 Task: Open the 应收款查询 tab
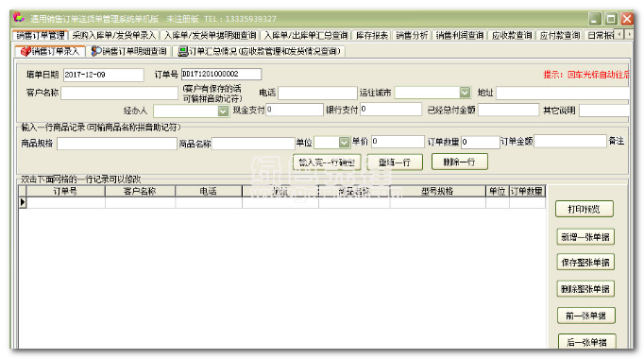(x=512, y=35)
